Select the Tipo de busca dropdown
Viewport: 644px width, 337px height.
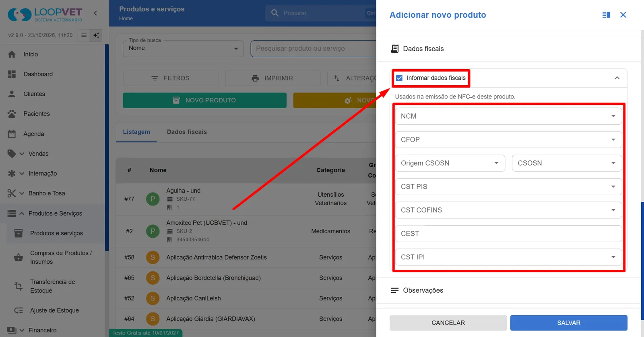(183, 49)
